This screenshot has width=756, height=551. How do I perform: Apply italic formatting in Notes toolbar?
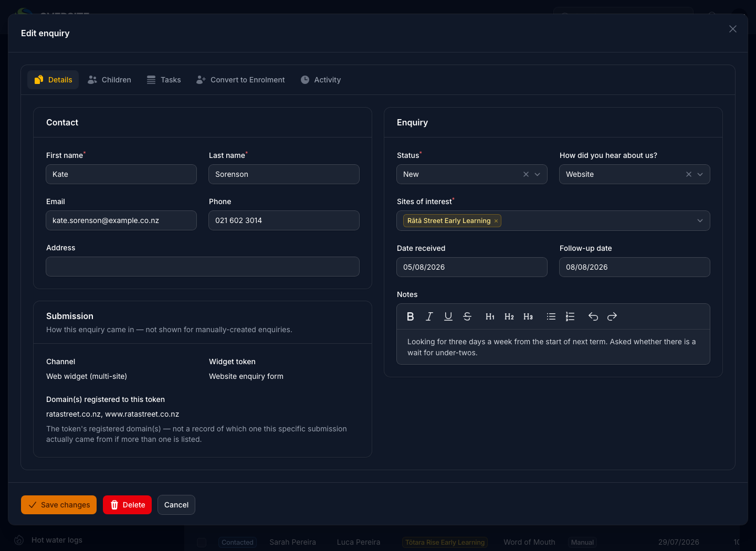(x=429, y=316)
